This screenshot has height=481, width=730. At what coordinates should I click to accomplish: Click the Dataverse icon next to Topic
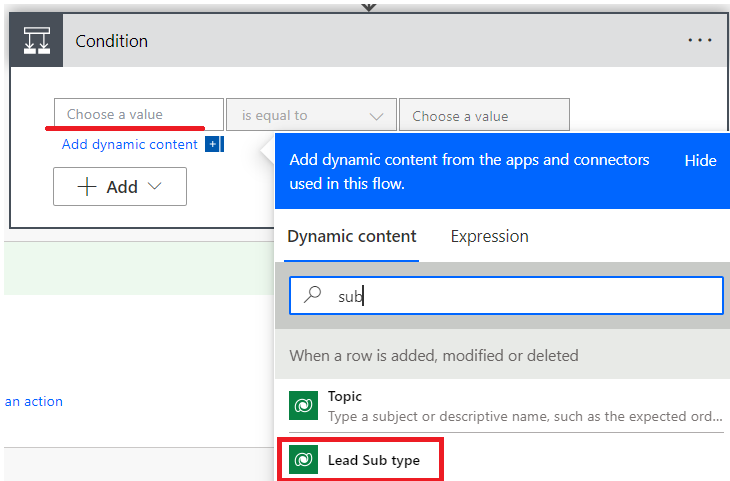(x=304, y=406)
